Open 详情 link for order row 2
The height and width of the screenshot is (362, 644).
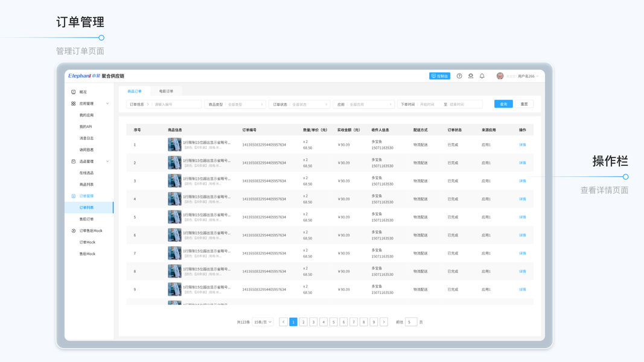pos(523,163)
